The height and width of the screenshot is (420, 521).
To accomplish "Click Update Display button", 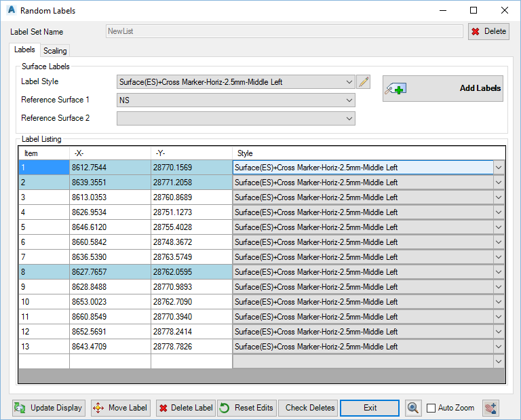I will click(x=48, y=408).
